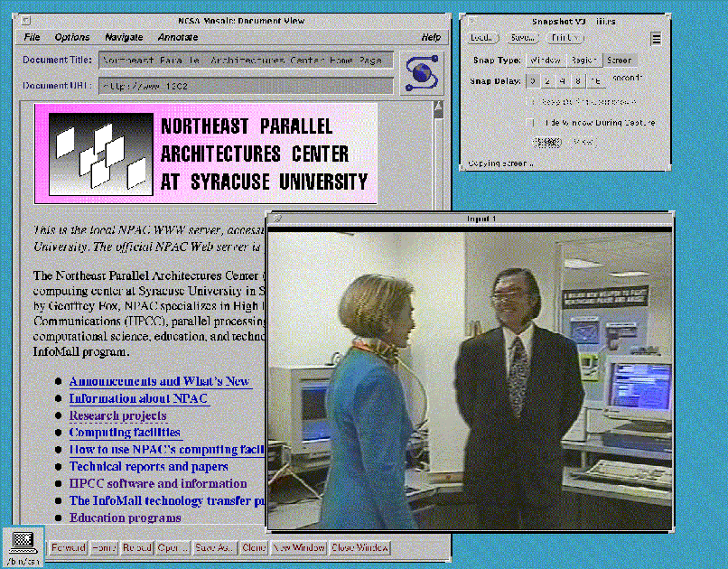Enable Hide Window During Capture checkbox
The width and height of the screenshot is (728, 569).
pyautogui.click(x=530, y=123)
